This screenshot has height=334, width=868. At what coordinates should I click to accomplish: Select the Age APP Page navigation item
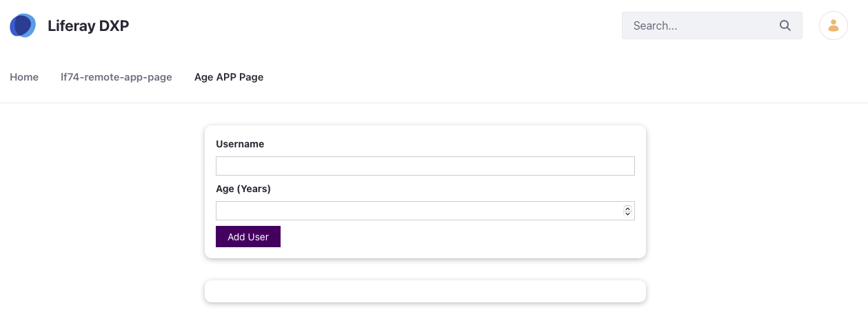[x=229, y=77]
